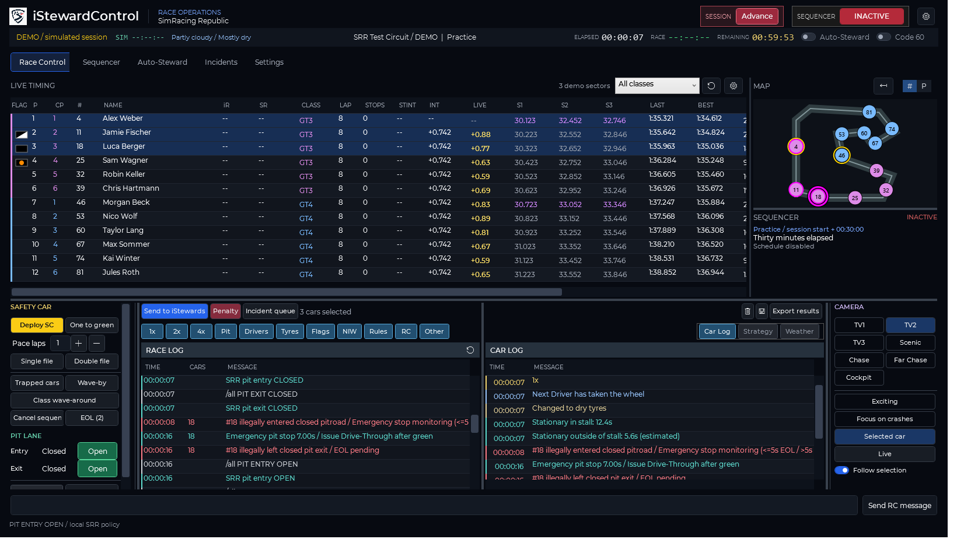Save the log with disk icon
The height and width of the screenshot is (560, 957).
762,311
